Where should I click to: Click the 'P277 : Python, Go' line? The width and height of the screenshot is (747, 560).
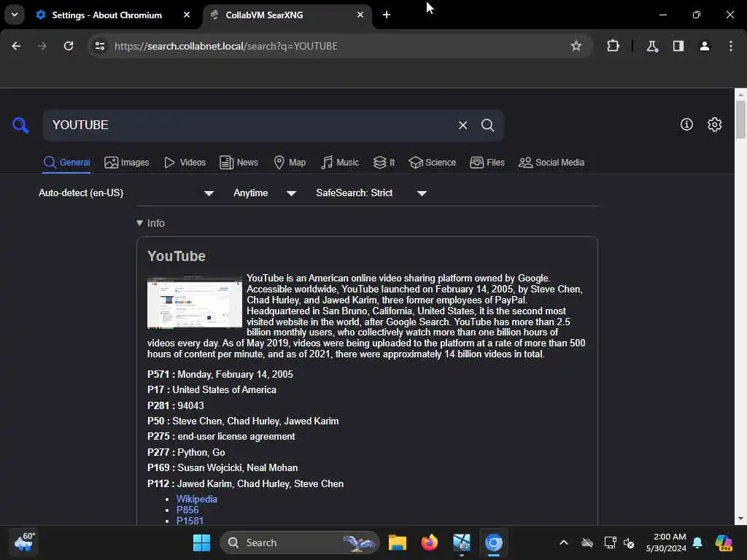pos(186,452)
